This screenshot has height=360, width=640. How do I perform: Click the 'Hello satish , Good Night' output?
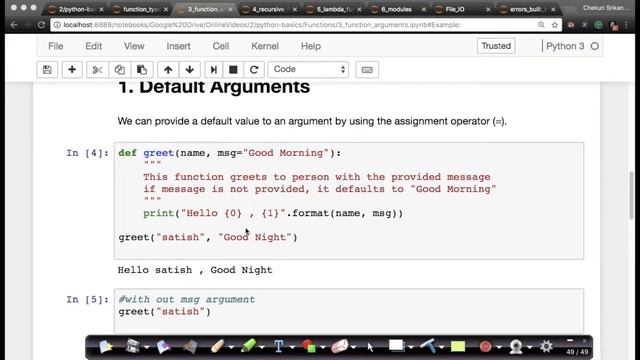tap(195, 270)
